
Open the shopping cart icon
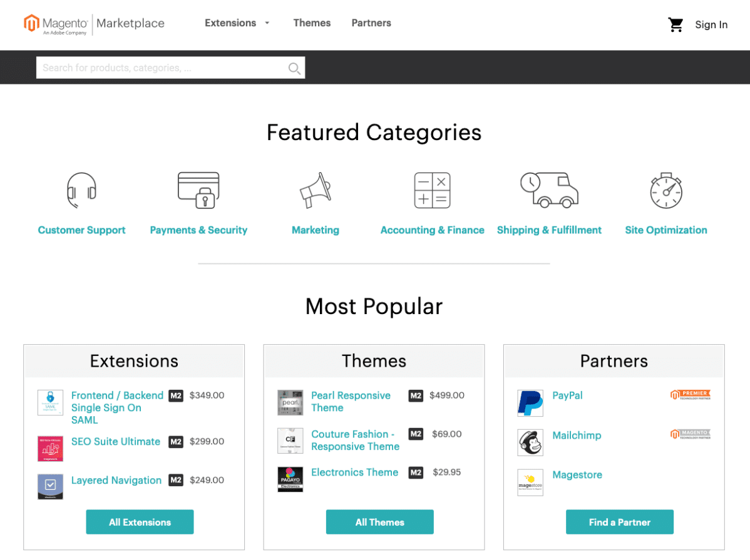(x=676, y=24)
